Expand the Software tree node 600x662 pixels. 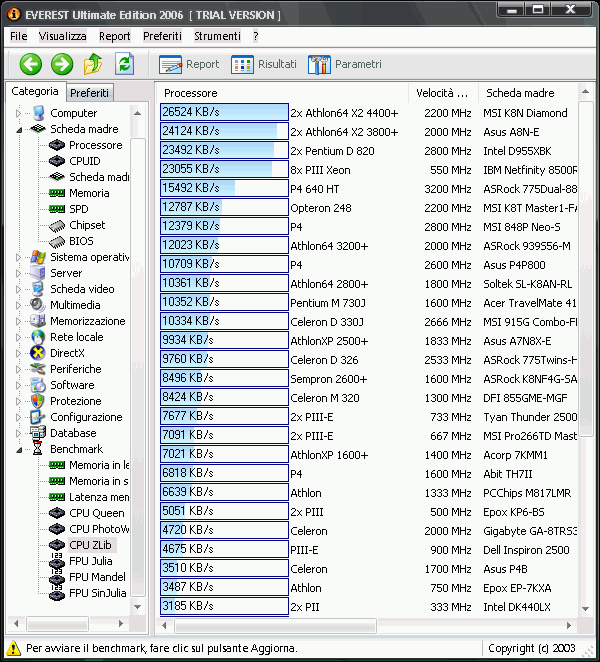click(18, 385)
